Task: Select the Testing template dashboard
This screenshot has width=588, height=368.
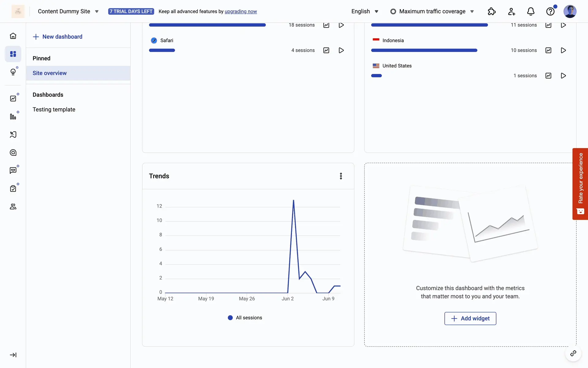Action: pyautogui.click(x=54, y=109)
